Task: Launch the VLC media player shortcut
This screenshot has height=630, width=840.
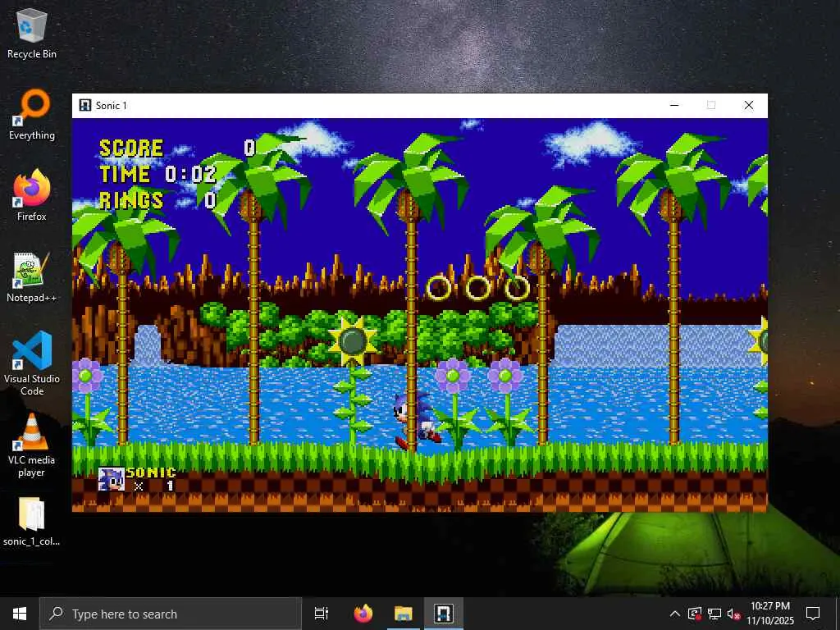Action: (32, 445)
